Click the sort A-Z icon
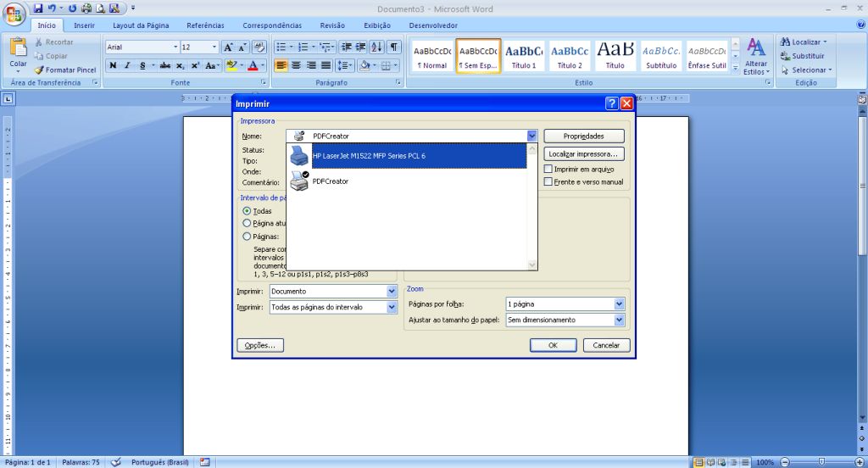Viewport: 868px width, 468px height. pyautogui.click(x=376, y=47)
